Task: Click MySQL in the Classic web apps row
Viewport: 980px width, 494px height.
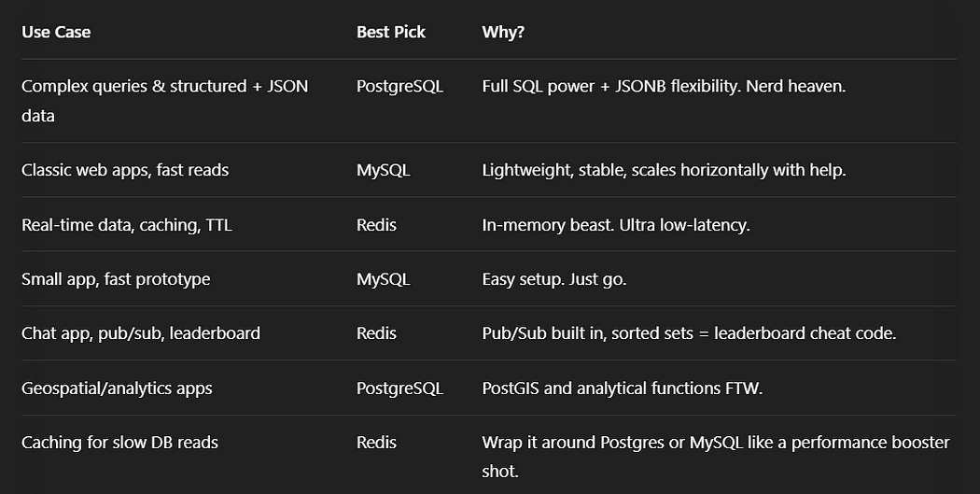Action: point(383,170)
